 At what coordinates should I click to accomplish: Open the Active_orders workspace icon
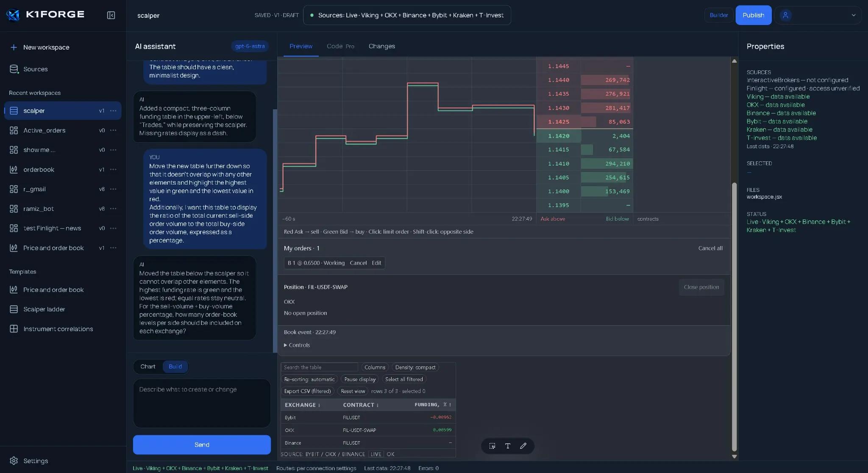(14, 130)
